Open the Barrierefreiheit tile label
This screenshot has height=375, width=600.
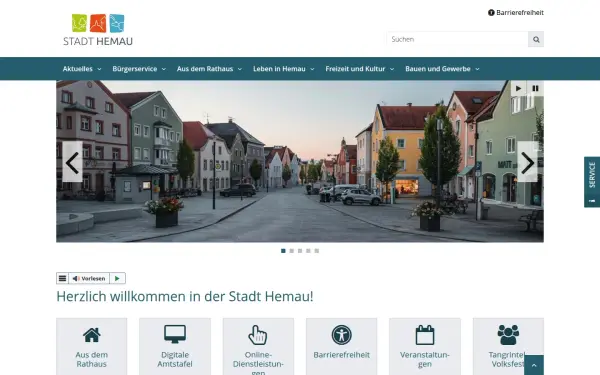pos(341,355)
